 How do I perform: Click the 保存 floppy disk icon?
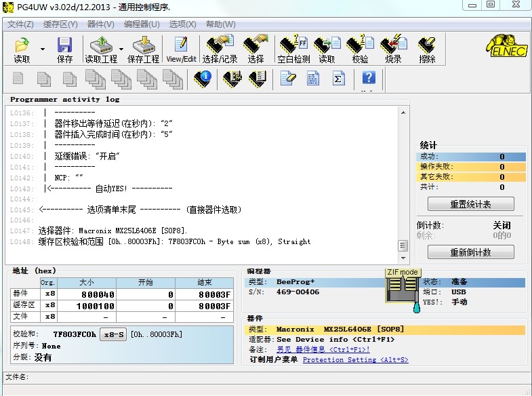coord(64,49)
